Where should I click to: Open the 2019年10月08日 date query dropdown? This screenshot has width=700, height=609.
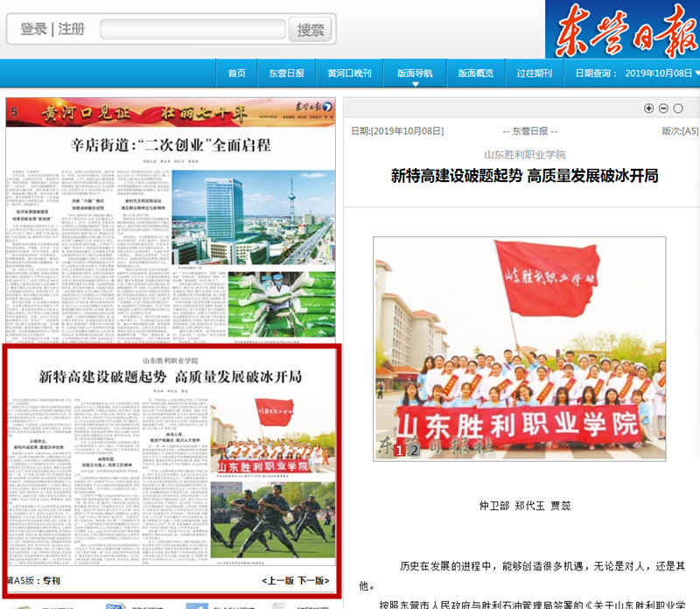click(x=662, y=73)
